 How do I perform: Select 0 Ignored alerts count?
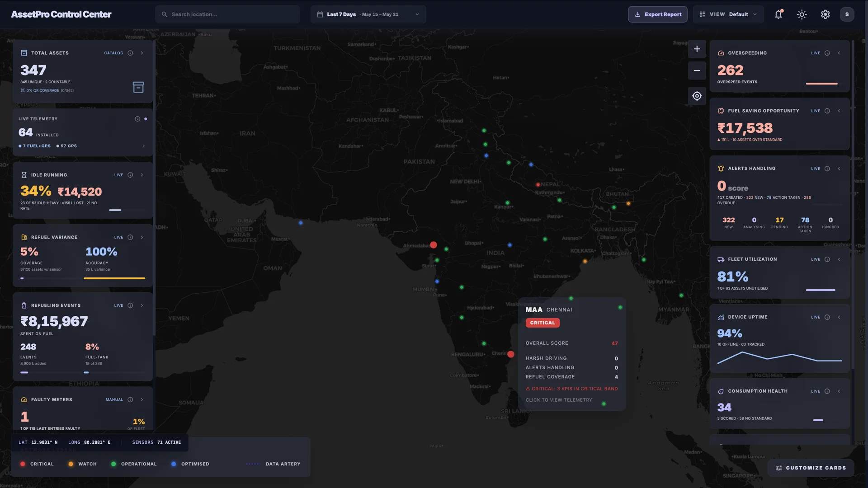point(830,223)
